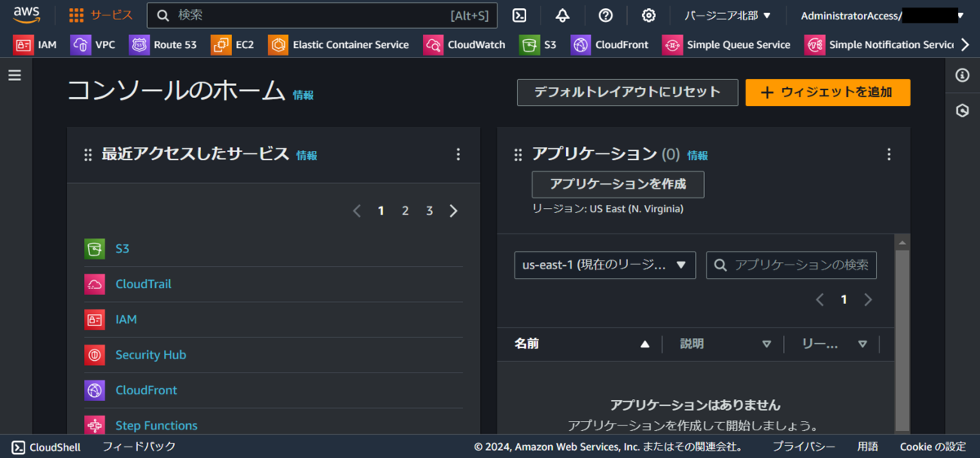Click CloudTrail icon in recent services
The height and width of the screenshot is (458, 980).
click(x=95, y=284)
